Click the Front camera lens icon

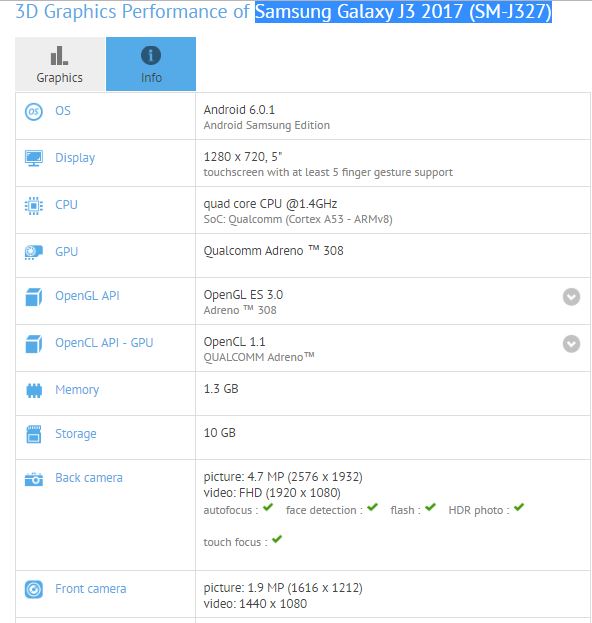tap(34, 589)
